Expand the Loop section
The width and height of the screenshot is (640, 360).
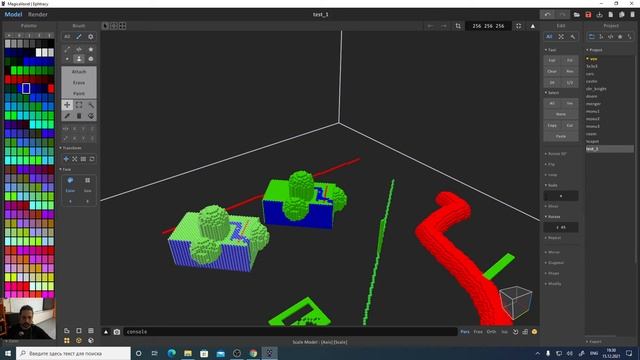tap(552, 175)
